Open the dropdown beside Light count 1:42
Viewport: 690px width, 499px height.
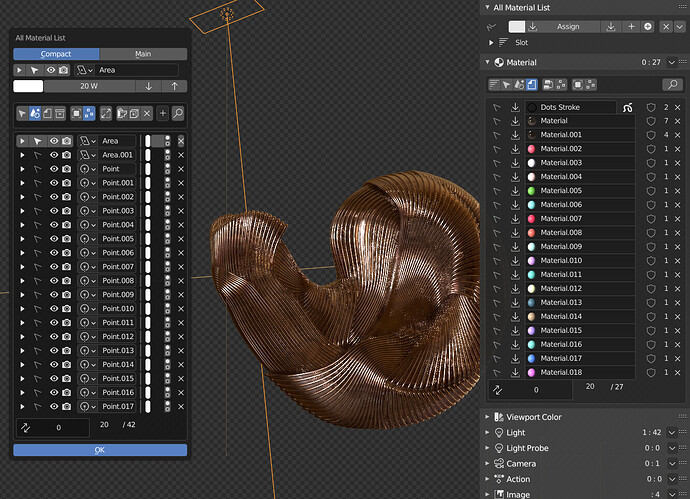672,433
